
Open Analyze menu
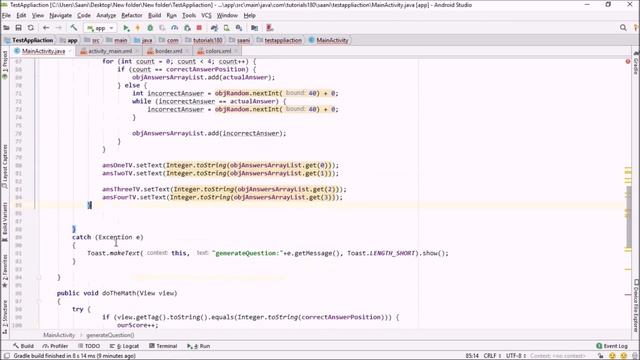click(x=106, y=16)
